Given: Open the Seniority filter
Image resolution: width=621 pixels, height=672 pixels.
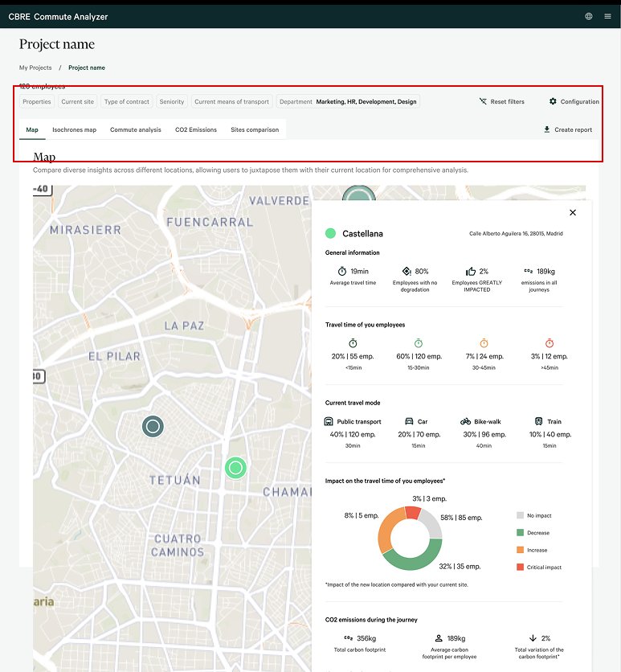Looking at the screenshot, I should [172, 101].
